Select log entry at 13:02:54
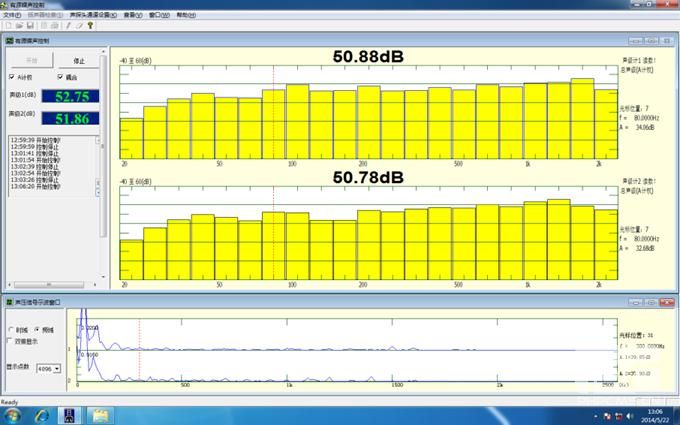This screenshot has height=425, width=680. click(36, 173)
